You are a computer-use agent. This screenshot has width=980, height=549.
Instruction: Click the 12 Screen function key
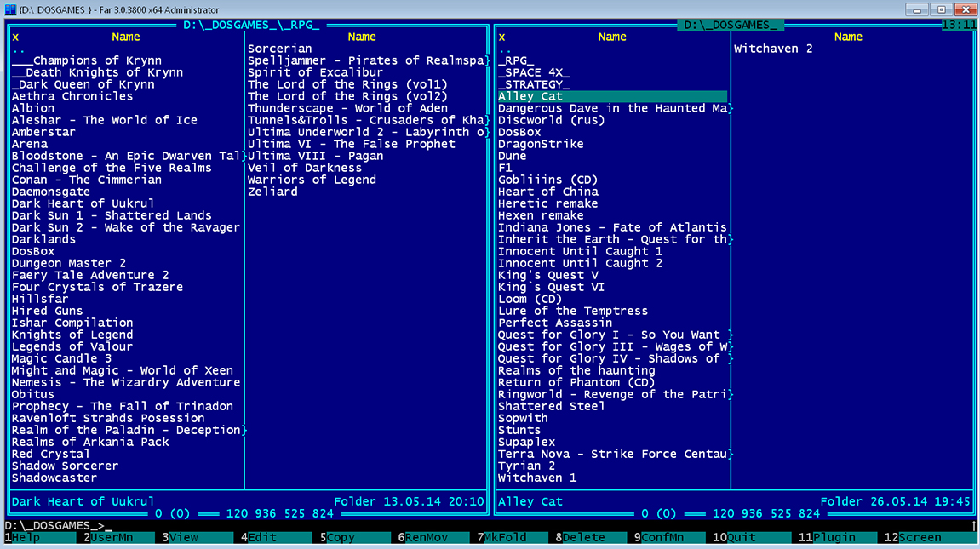tap(927, 537)
